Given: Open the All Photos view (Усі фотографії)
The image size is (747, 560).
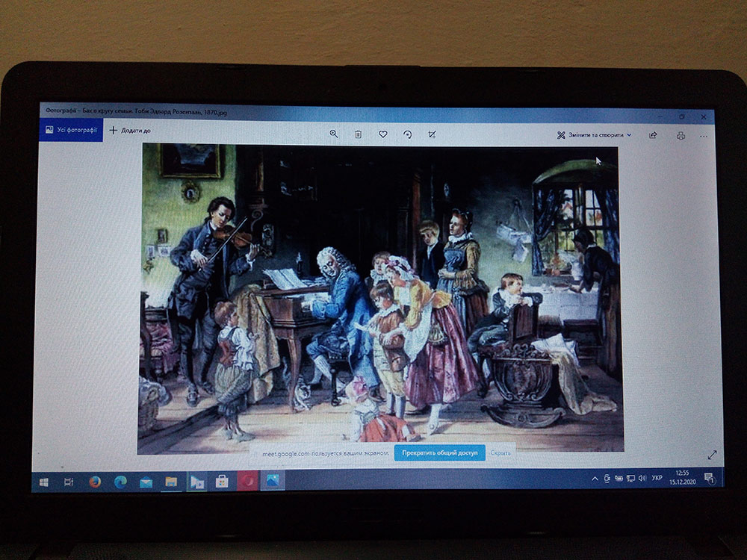Looking at the screenshot, I should (x=72, y=129).
